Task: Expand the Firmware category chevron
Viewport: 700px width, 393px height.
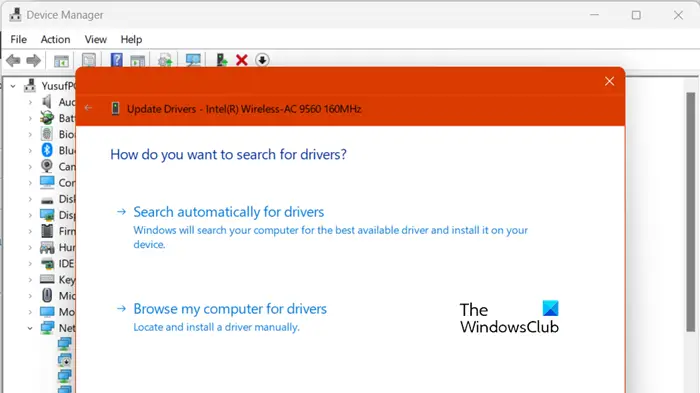Action: pos(30,231)
